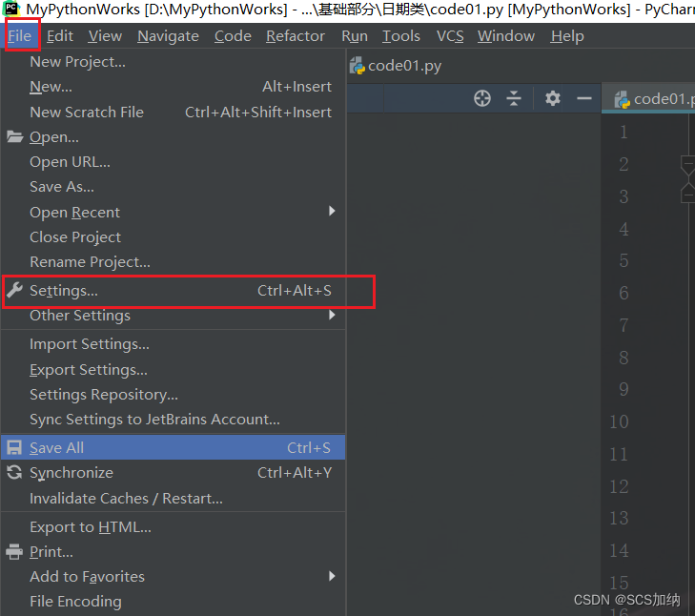Click the code01.py breadcrumb label
This screenshot has width=695, height=616.
[x=404, y=66]
